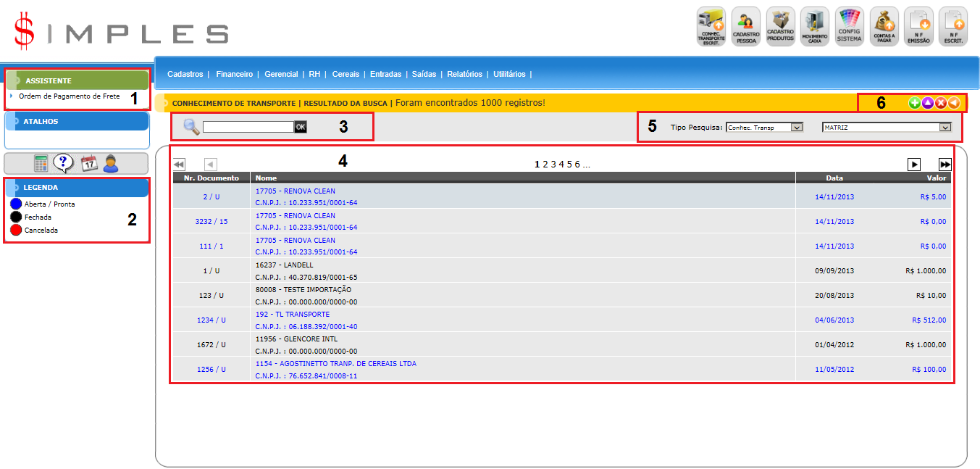Open the calendar icon in sidebar
This screenshot has width=980, height=469.
click(88, 163)
